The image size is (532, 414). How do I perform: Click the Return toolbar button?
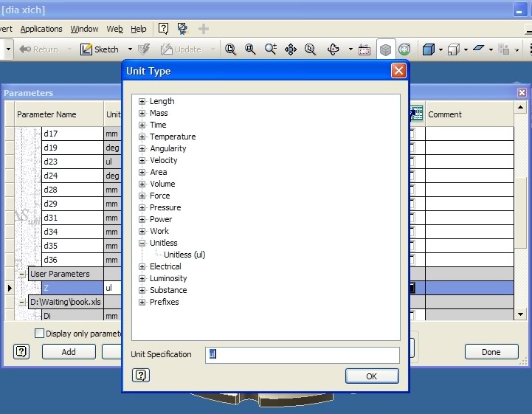(38, 49)
